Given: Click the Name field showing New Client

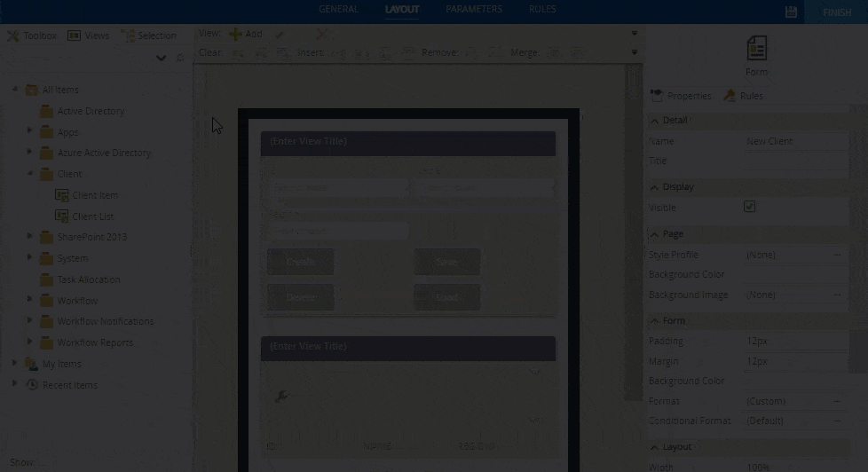Looking at the screenshot, I should (x=795, y=141).
